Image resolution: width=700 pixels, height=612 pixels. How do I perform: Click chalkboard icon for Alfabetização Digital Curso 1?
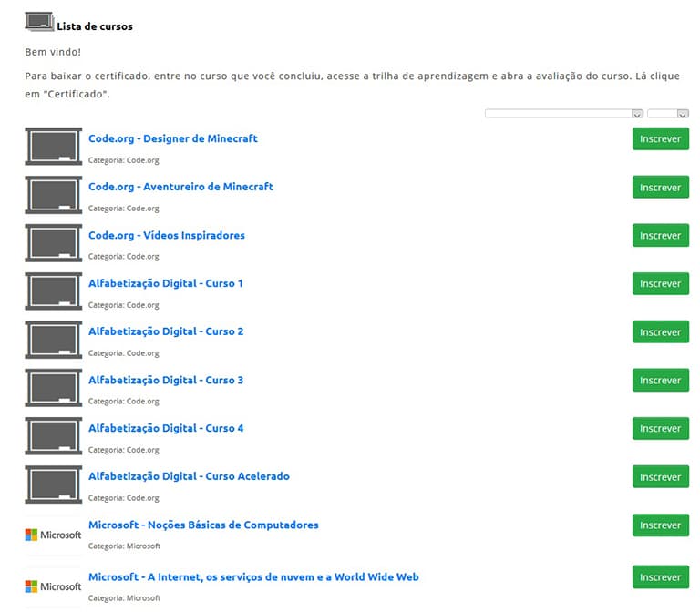click(54, 291)
